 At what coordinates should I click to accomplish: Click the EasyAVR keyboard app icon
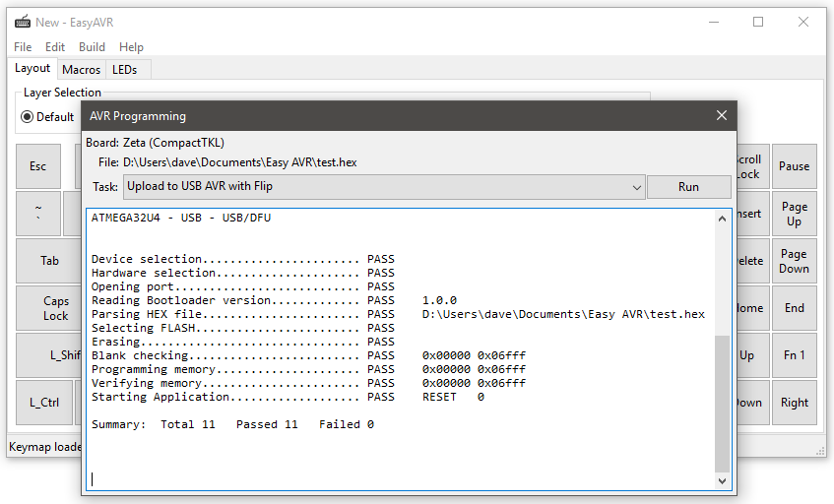23,22
